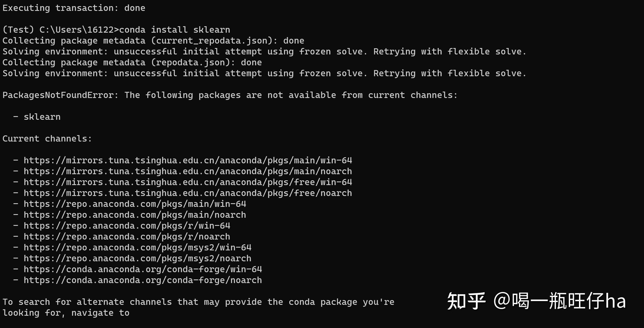The image size is (644, 328).
Task: Click the Zhihu watermark username text
Action: [x=559, y=301]
